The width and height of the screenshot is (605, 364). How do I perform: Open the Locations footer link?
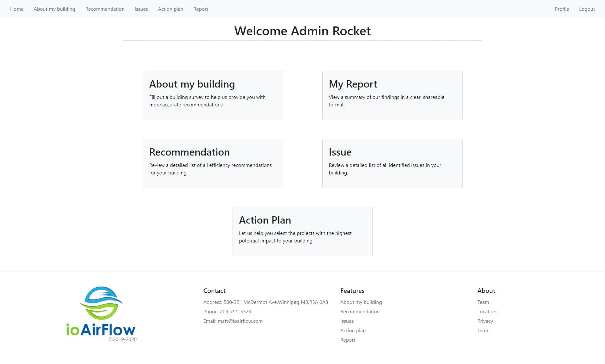pyautogui.click(x=488, y=311)
